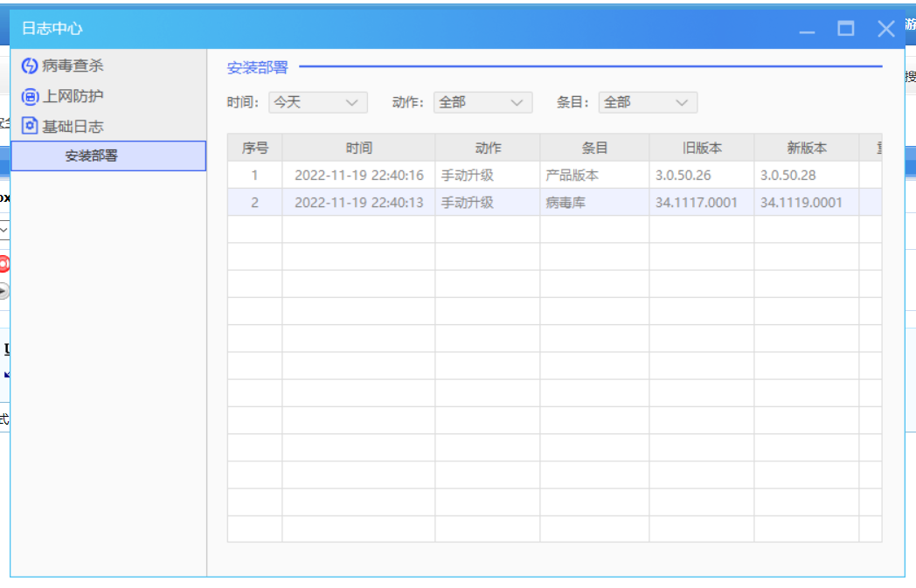916x588 pixels.
Task: Open the 动作 dropdown showing 全部
Action: point(482,102)
